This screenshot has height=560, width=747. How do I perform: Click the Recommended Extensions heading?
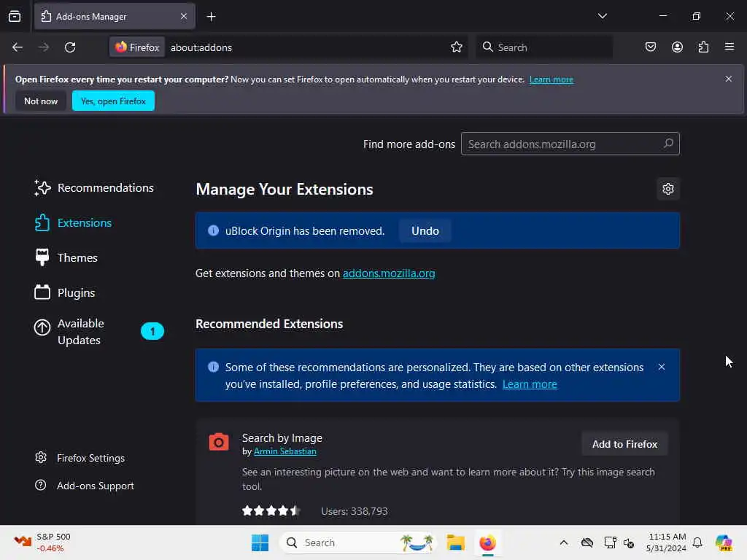point(269,324)
